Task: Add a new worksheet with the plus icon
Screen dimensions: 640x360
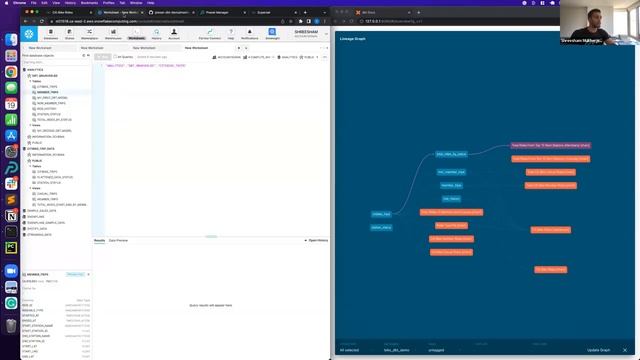Action: 239,48
